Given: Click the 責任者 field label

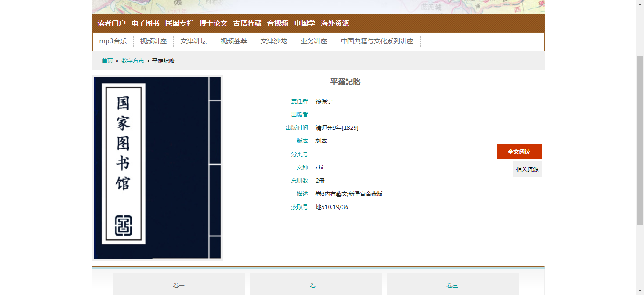Looking at the screenshot, I should (x=300, y=101).
